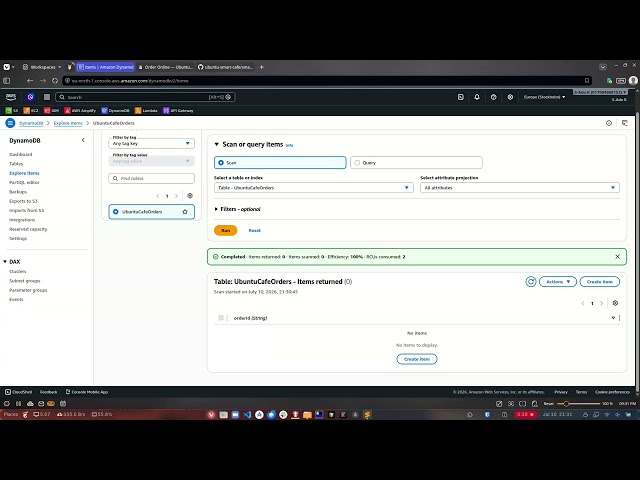
Task: Favorite the UbuntuCafeOrders table star
Action: pyautogui.click(x=185, y=212)
